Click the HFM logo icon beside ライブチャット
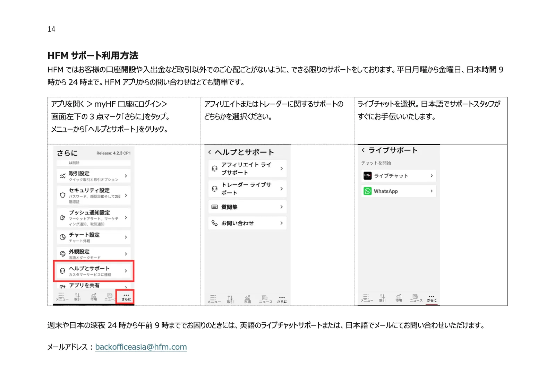 pos(367,176)
